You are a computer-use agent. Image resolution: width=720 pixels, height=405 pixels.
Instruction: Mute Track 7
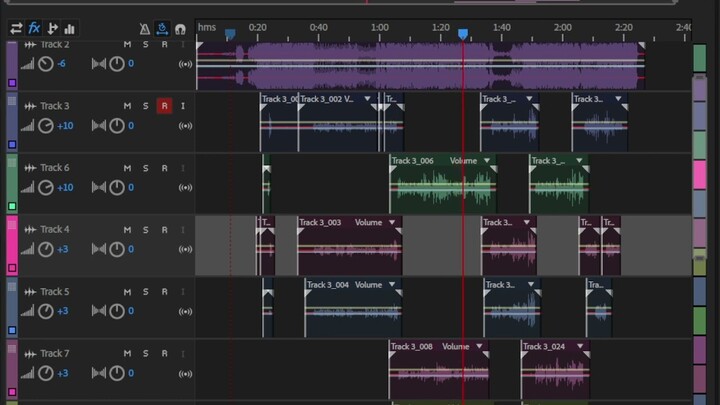tap(127, 353)
